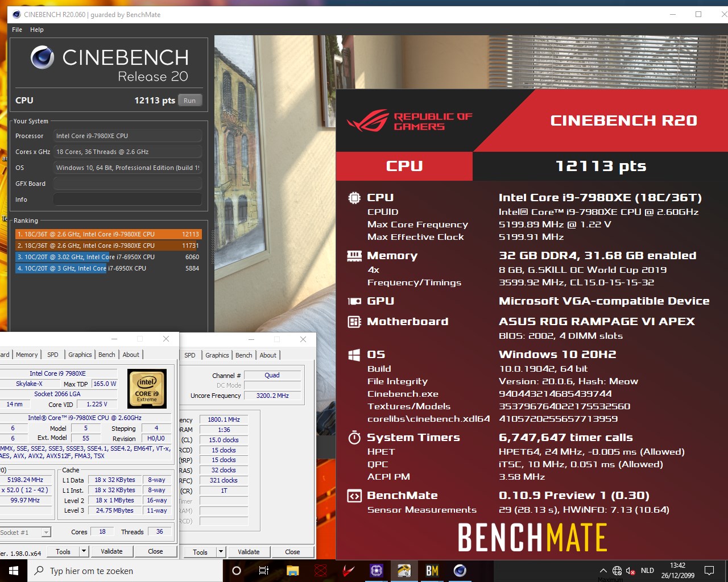Switch to the gold chip taskbar app
The height and width of the screenshot is (582, 728).
(x=404, y=571)
